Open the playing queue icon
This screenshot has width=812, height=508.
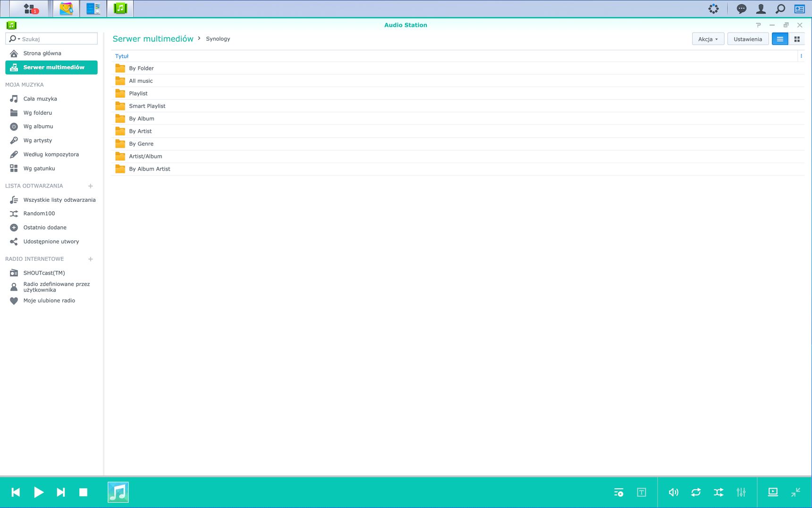tap(618, 492)
